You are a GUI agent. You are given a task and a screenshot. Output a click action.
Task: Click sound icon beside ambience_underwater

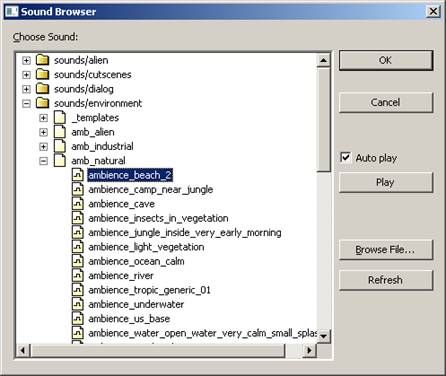tap(78, 304)
